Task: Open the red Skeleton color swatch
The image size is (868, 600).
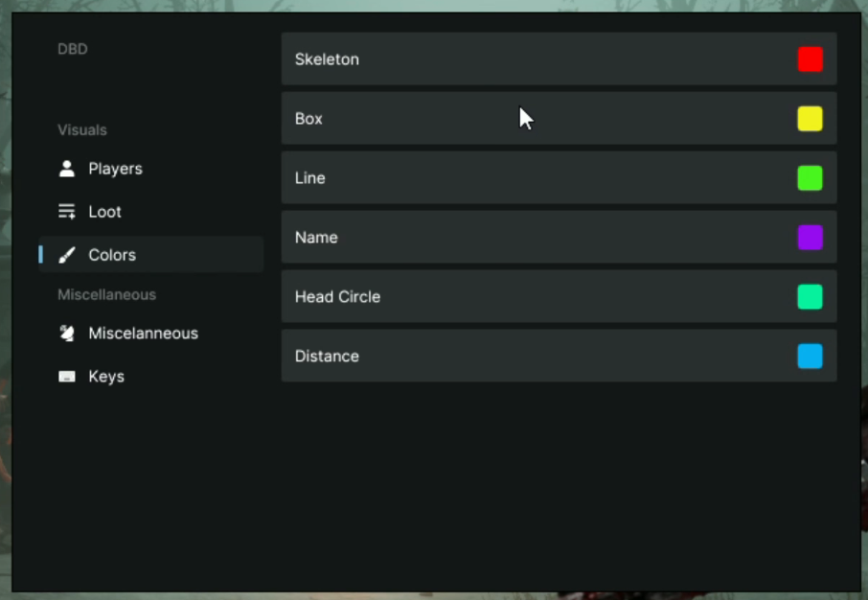Action: tap(810, 59)
